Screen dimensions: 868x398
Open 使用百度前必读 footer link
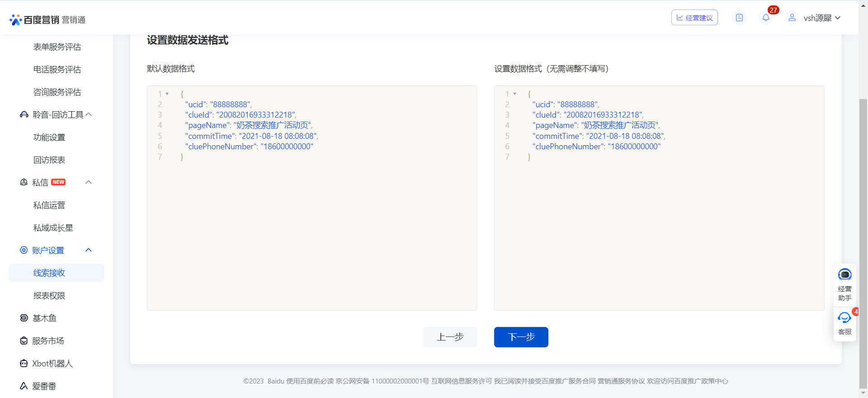point(310,381)
